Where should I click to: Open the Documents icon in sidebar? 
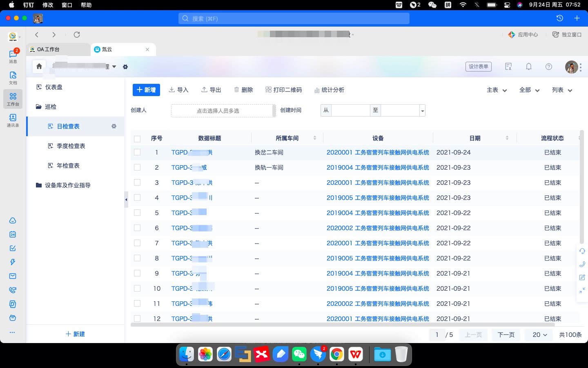pos(13,78)
